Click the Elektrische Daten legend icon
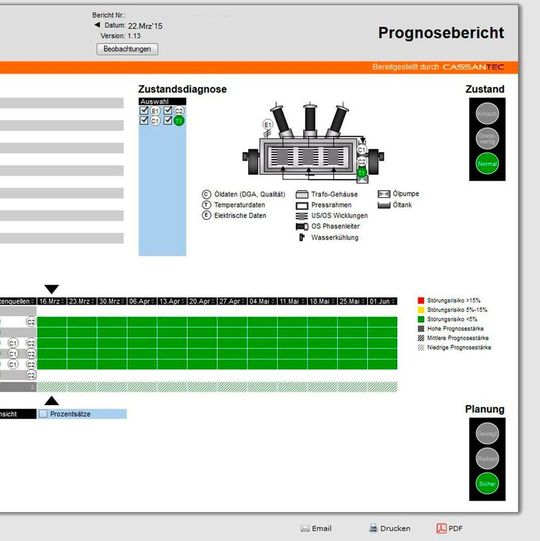This screenshot has width=540, height=541. coord(206,216)
